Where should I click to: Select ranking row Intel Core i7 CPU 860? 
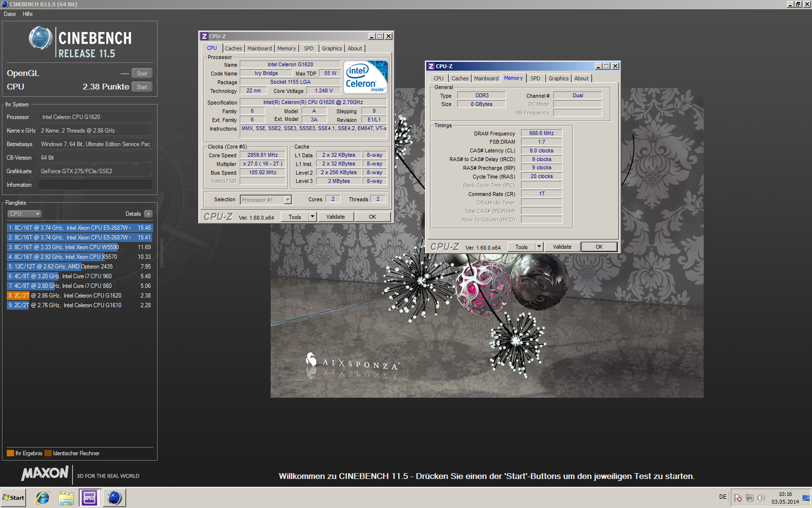click(80, 286)
